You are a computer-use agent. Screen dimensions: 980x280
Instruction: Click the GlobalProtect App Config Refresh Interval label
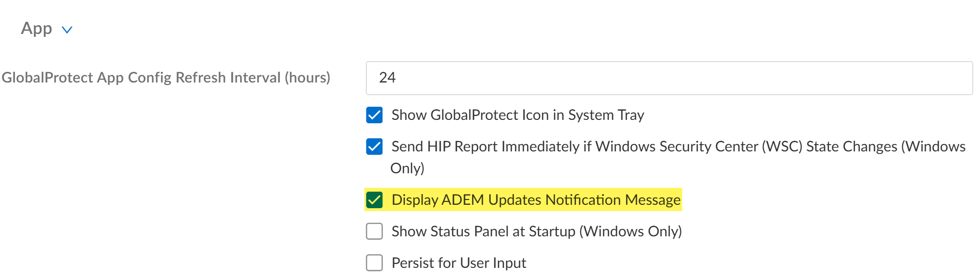[x=165, y=78]
